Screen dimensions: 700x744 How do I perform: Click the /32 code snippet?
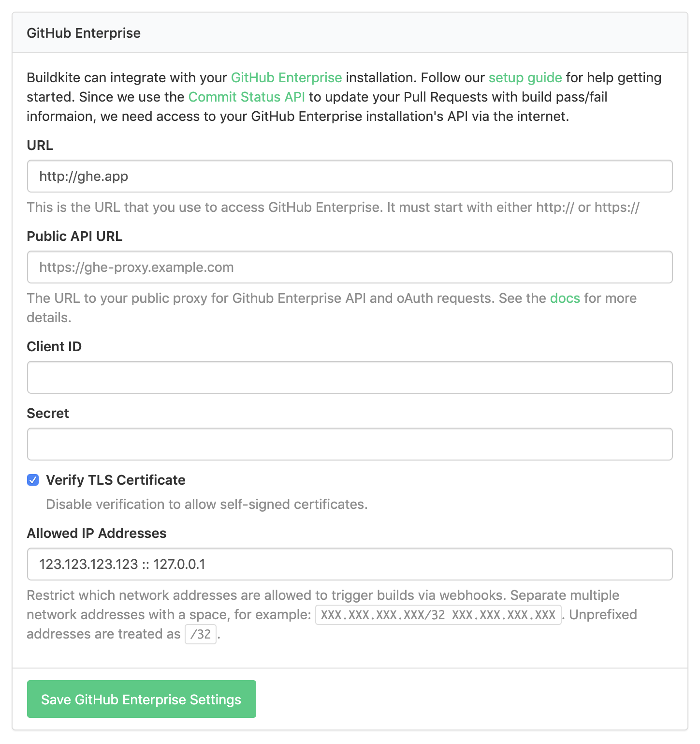click(201, 634)
